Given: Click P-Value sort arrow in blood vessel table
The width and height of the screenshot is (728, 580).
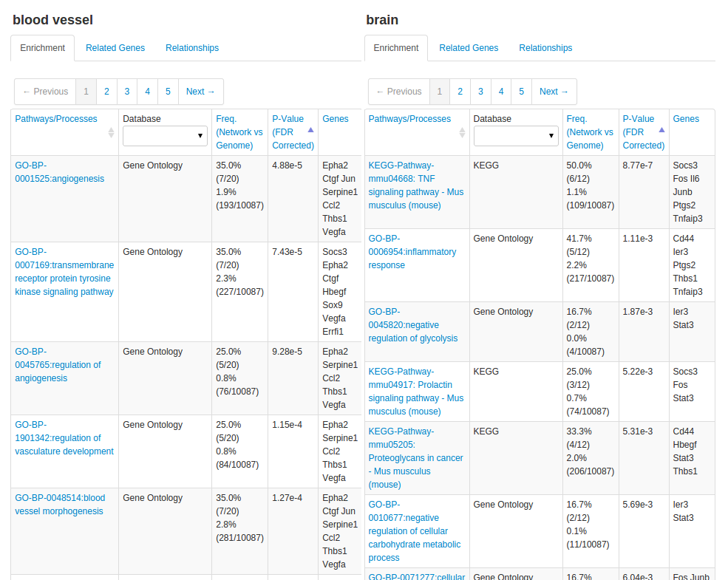Looking at the screenshot, I should coord(310,129).
